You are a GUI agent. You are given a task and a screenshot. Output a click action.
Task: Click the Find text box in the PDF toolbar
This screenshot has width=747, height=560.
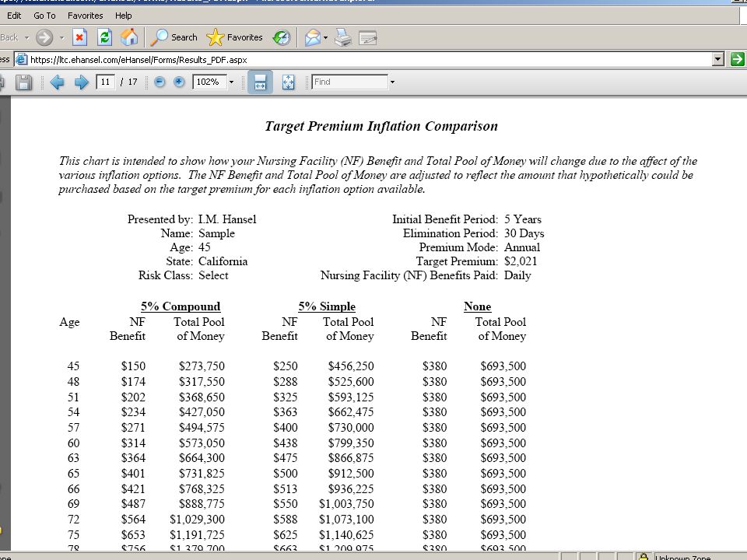349,82
